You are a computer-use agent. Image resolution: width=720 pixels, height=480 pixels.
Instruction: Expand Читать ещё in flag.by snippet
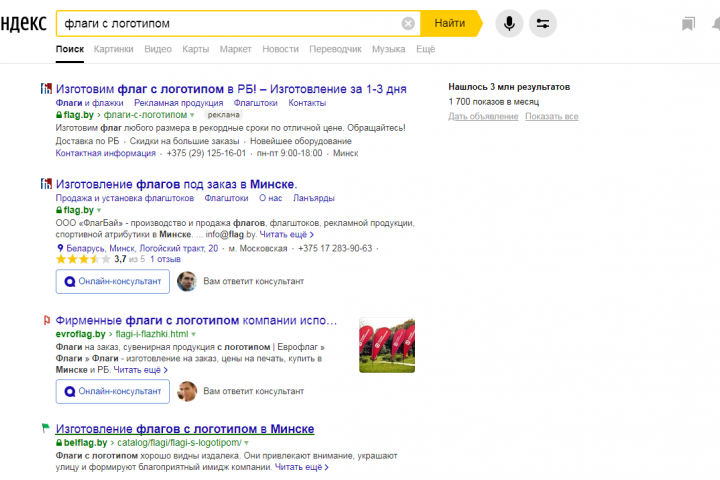[287, 235]
